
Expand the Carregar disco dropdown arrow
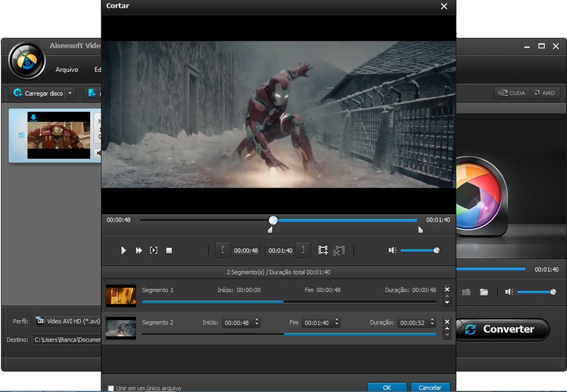pyautogui.click(x=70, y=93)
